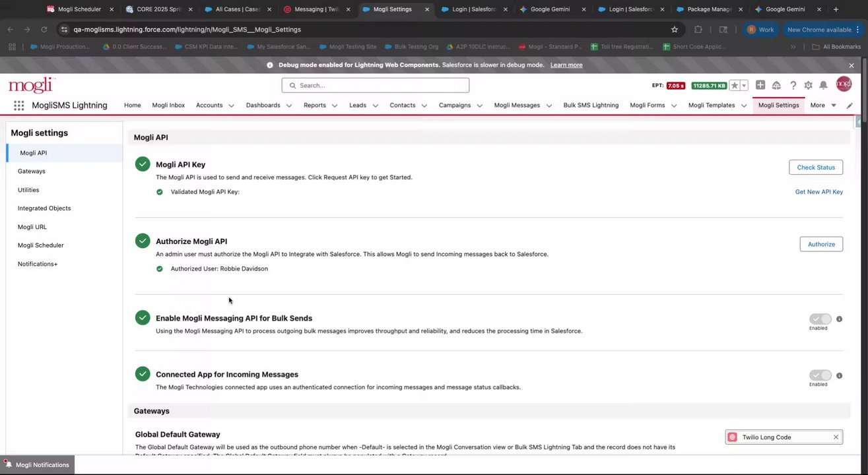Dismiss the debug mode banner X
Screen dimensions: 868x475
coord(851,65)
